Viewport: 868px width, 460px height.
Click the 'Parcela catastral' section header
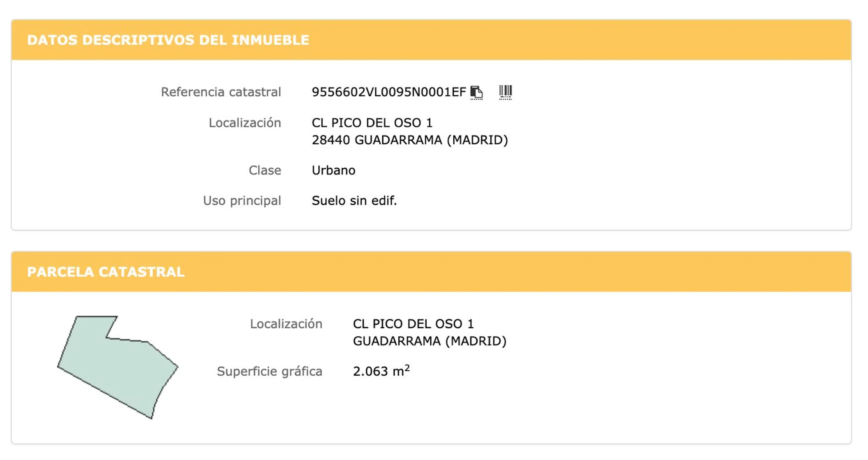coord(106,272)
